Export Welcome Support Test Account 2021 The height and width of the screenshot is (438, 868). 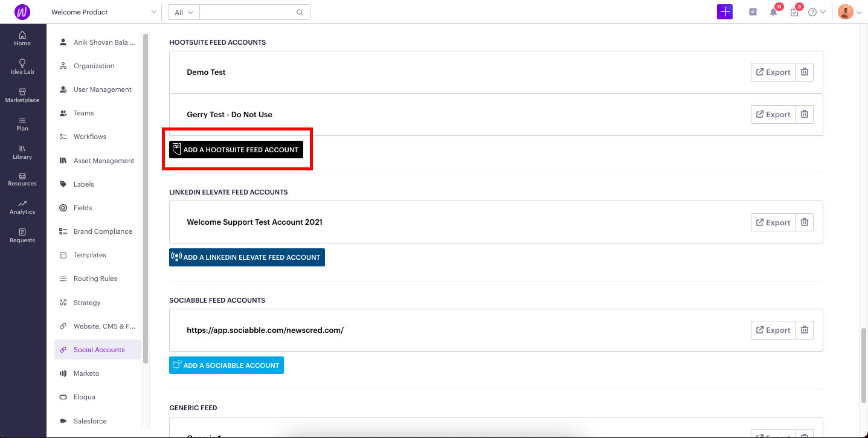773,222
